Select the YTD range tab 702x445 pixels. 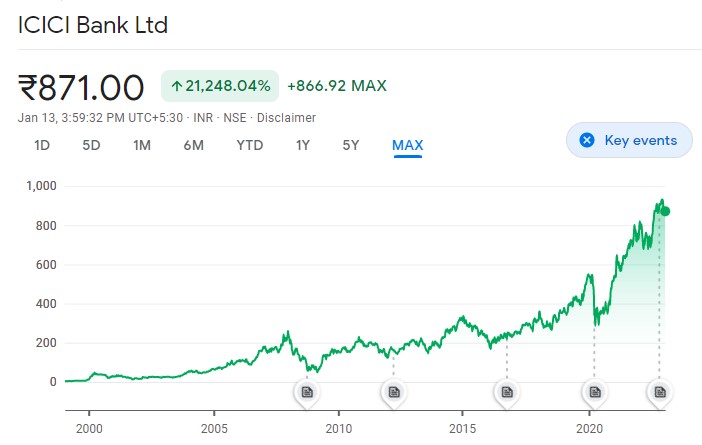tap(249, 145)
